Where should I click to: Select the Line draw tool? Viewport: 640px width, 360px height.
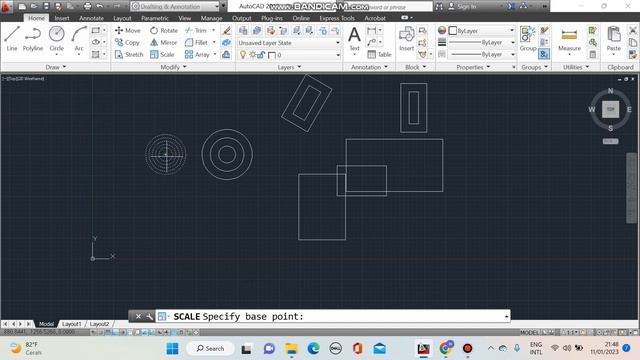pos(12,38)
